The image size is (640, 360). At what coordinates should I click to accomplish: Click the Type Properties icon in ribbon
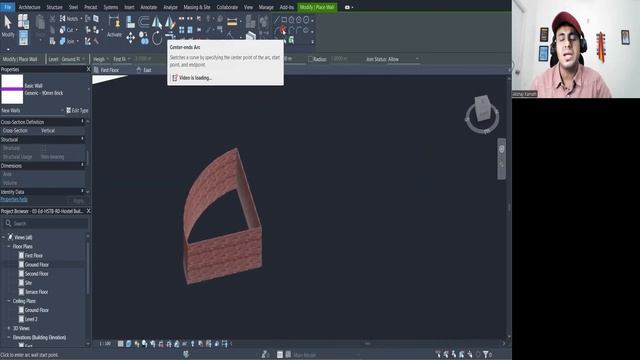[x=23, y=21]
